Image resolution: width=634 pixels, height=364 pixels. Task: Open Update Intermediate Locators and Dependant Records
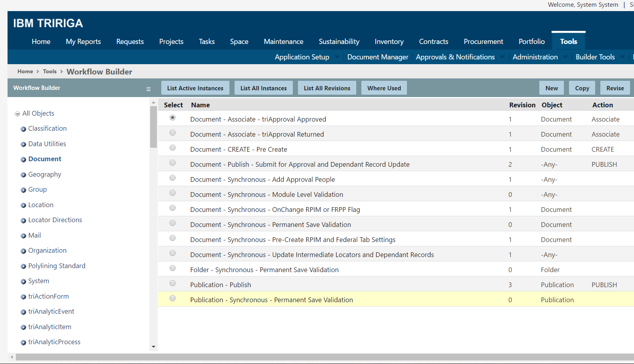coord(312,255)
